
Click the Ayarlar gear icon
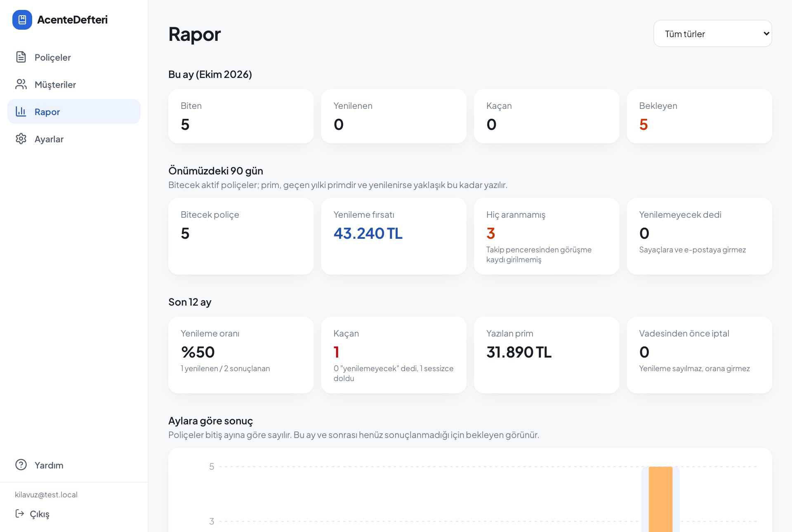point(21,139)
